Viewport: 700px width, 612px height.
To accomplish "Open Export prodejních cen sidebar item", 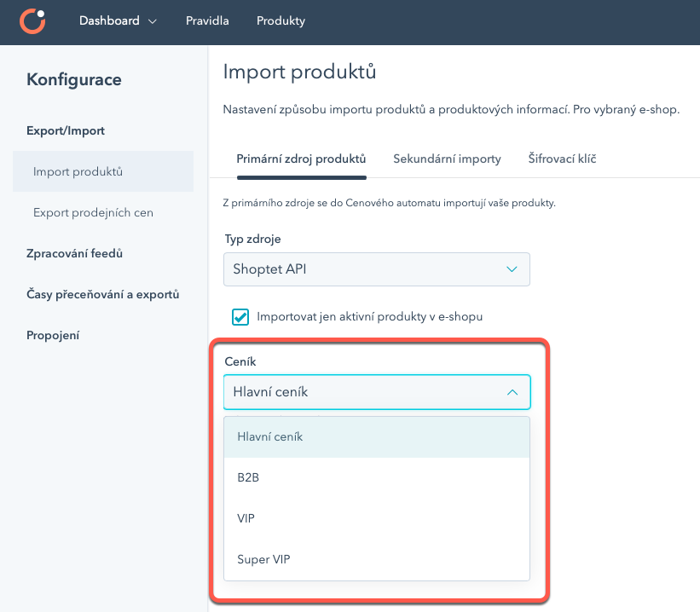I will coord(93,212).
